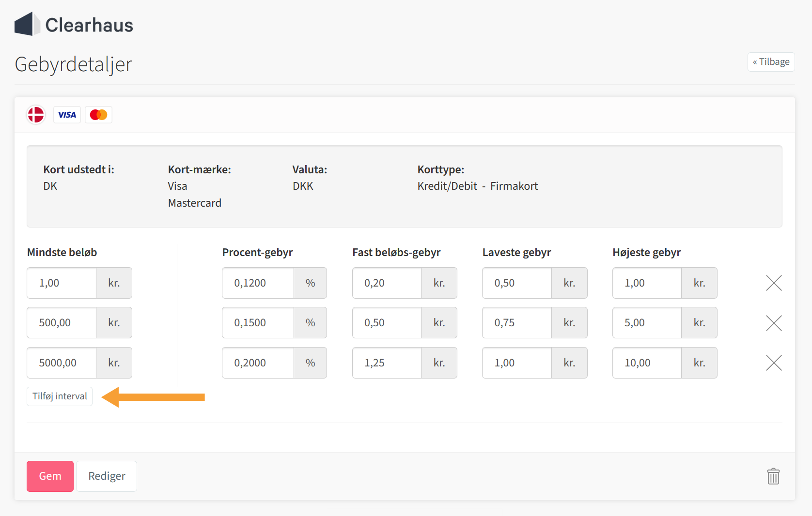Edit Laveste gebyr field showing 1,00
This screenshot has height=516, width=812.
click(517, 363)
